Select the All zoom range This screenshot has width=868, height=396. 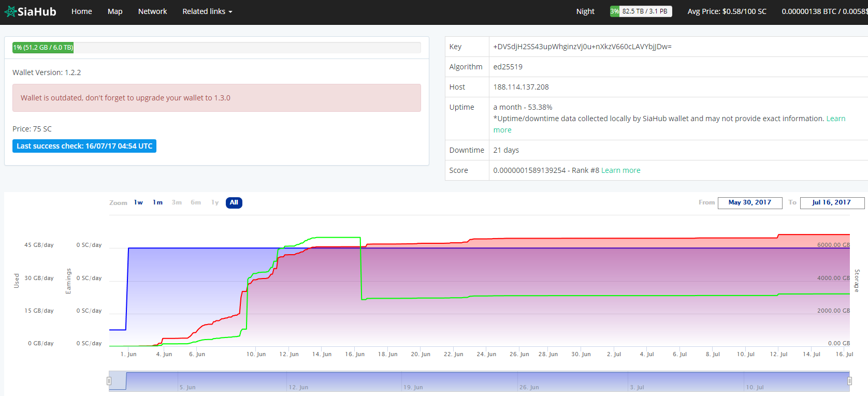234,202
